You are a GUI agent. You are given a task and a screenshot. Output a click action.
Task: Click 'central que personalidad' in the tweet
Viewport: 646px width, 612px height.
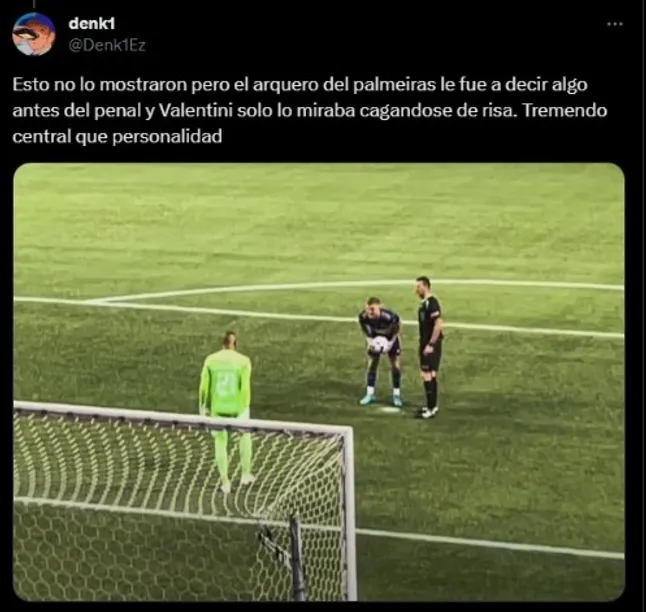[117, 136]
